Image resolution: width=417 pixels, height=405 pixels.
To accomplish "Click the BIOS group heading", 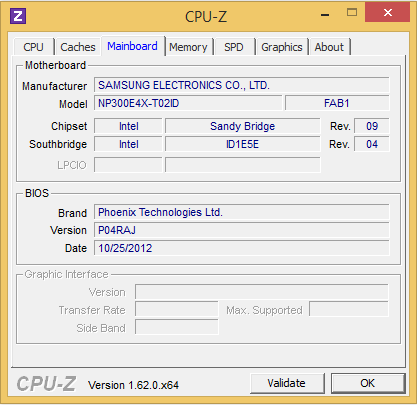I will click(37, 193).
